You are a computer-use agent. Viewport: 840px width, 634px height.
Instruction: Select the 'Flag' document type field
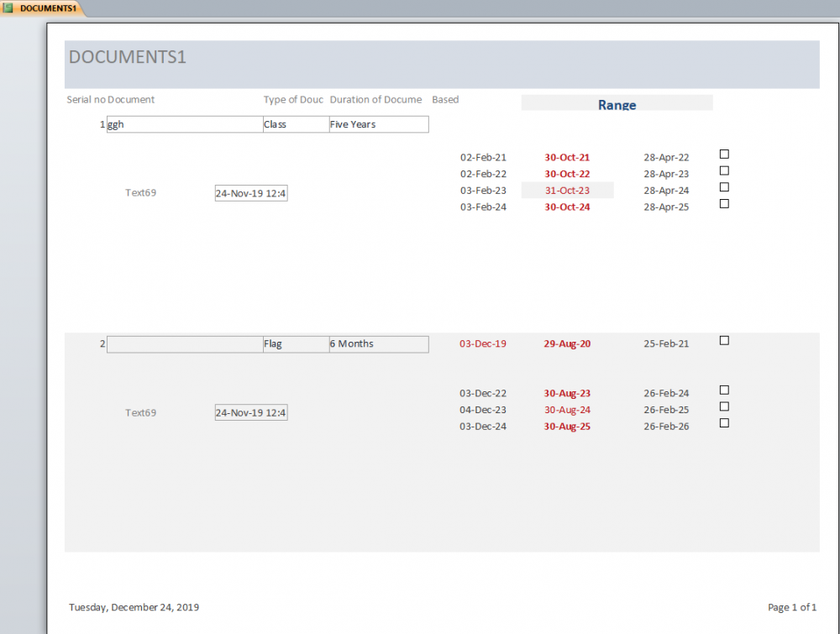point(296,344)
